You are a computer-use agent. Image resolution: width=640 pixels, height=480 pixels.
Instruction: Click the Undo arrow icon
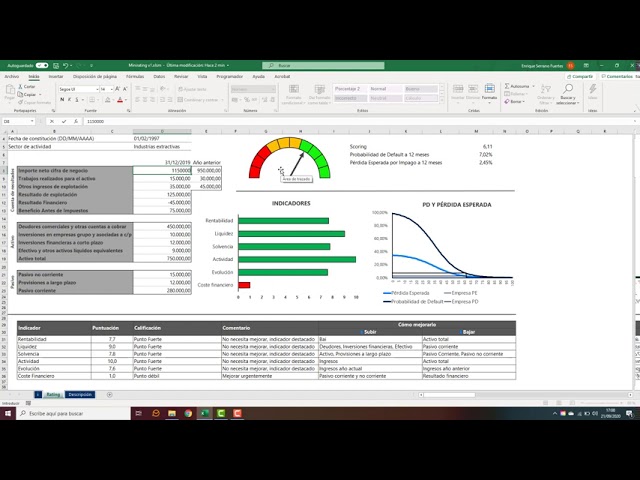click(x=65, y=65)
